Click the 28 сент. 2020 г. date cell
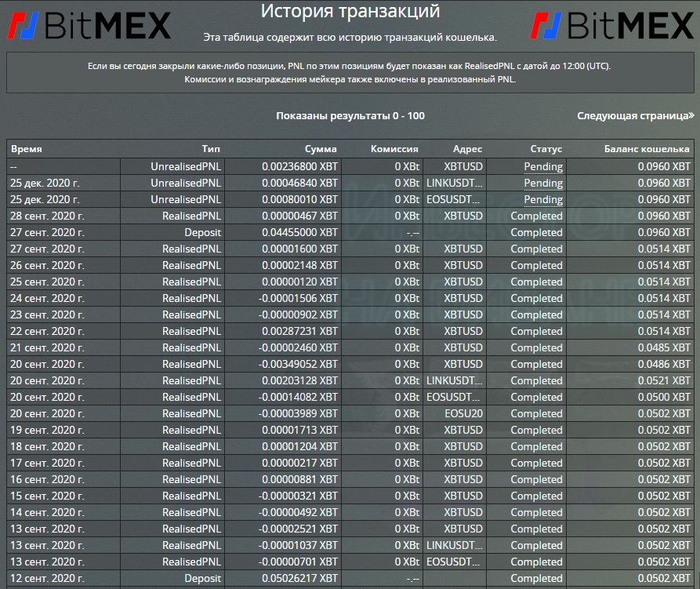 (47, 216)
